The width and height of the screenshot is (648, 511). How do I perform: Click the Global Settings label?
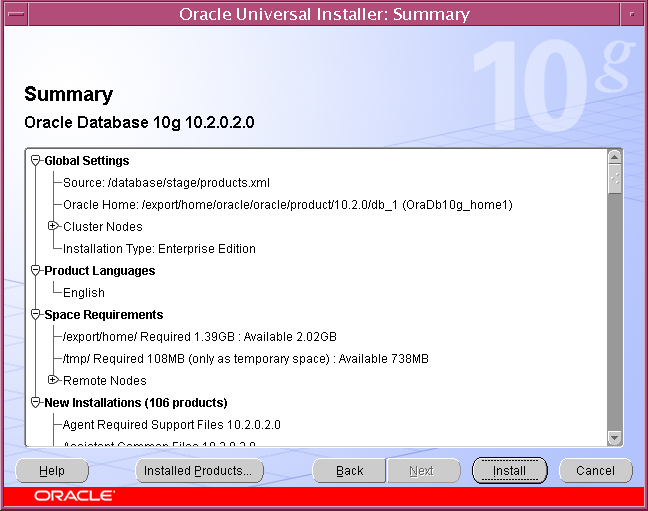pyautogui.click(x=87, y=160)
